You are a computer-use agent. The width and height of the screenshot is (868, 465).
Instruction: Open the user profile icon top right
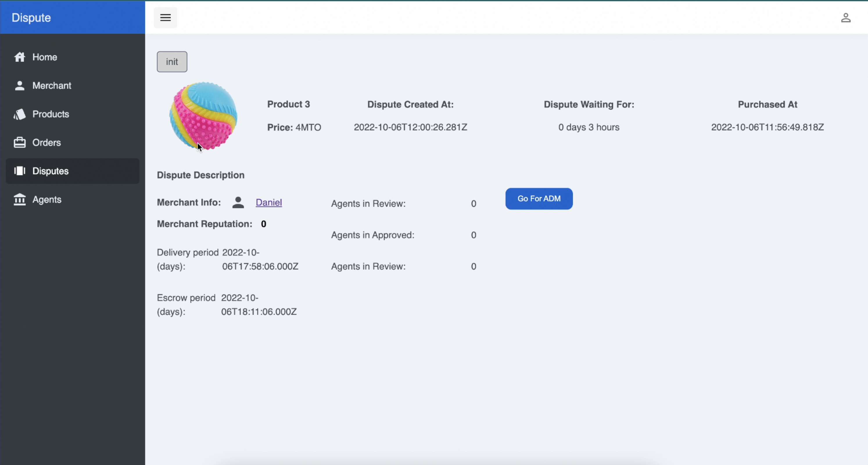[x=845, y=17]
